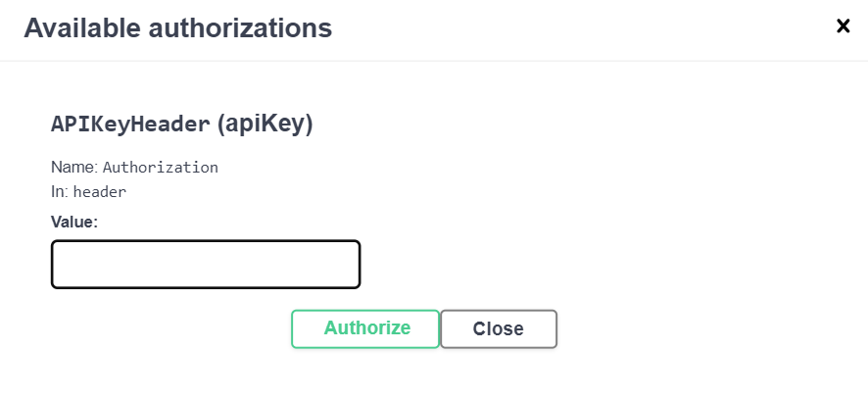Focus the Value input field
The height and width of the screenshot is (400, 868).
click(206, 265)
